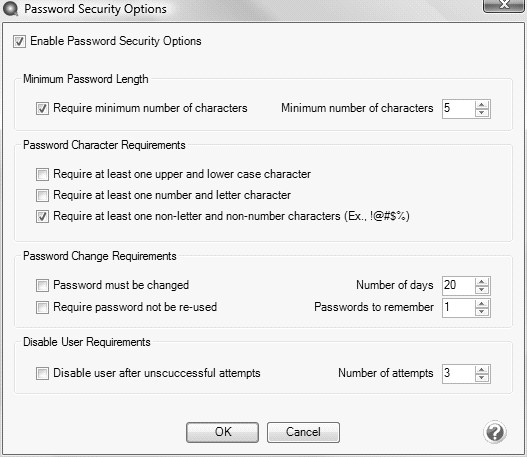Enable Password must be changed option

tap(42, 286)
